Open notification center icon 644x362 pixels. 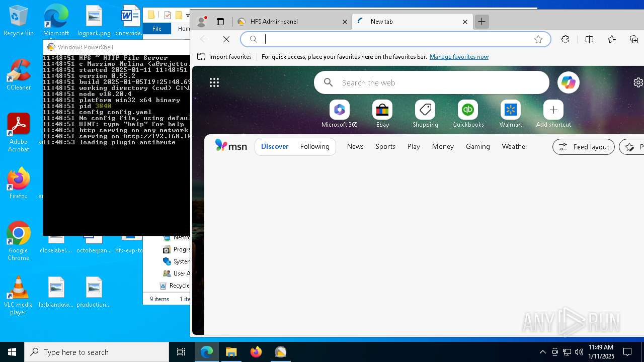(x=627, y=352)
